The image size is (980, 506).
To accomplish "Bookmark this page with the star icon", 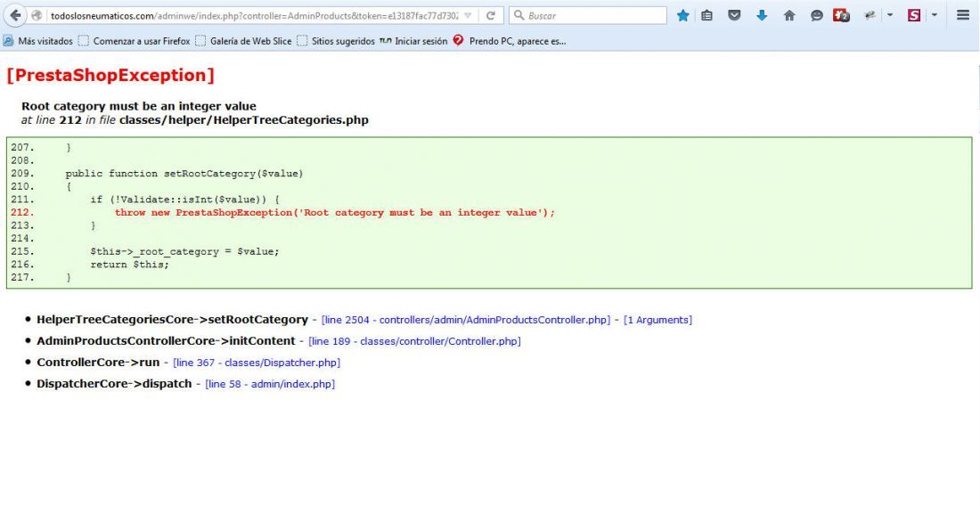I will [683, 16].
